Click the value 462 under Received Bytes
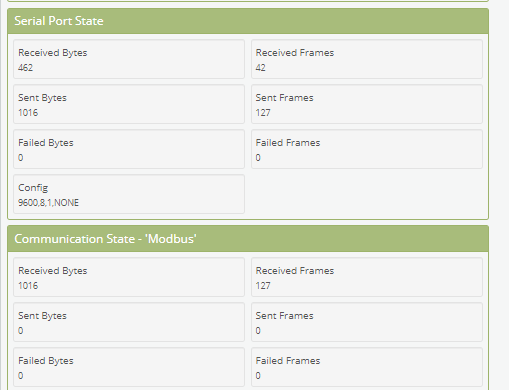The height and width of the screenshot is (390, 509). coord(25,68)
